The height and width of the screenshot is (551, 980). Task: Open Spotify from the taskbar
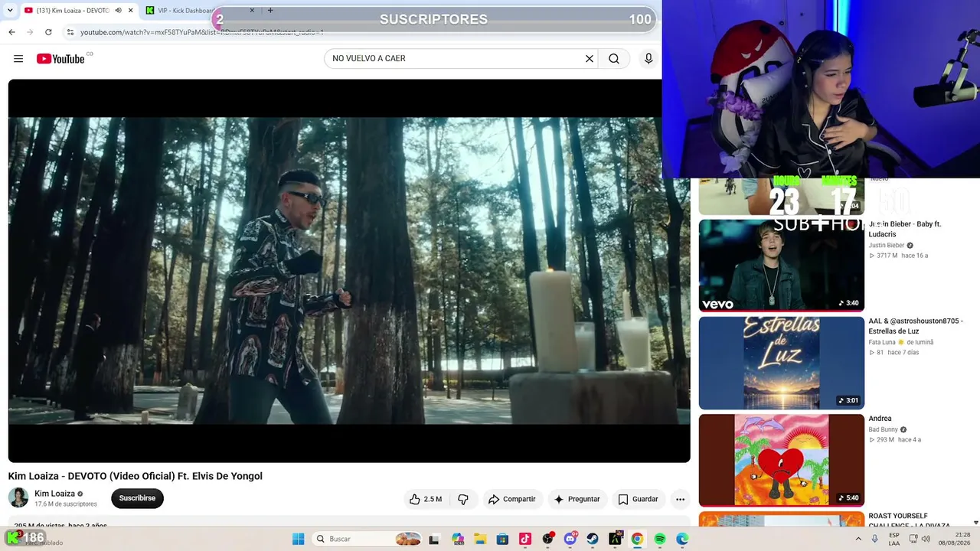[x=660, y=539]
